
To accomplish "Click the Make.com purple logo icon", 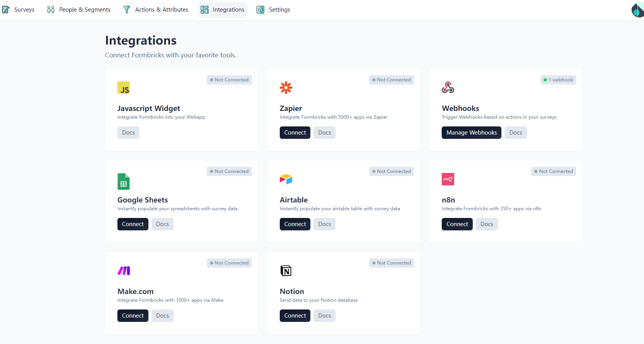I will coord(124,271).
